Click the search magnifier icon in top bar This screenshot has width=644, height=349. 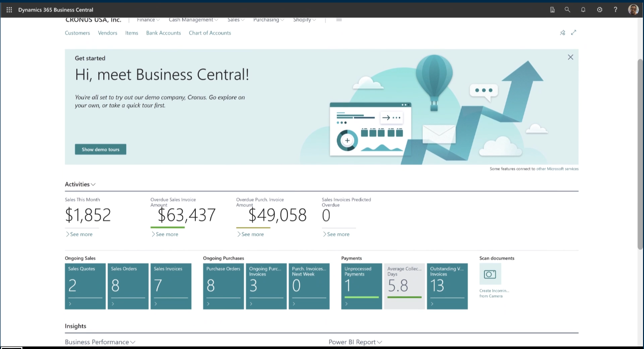click(x=567, y=10)
